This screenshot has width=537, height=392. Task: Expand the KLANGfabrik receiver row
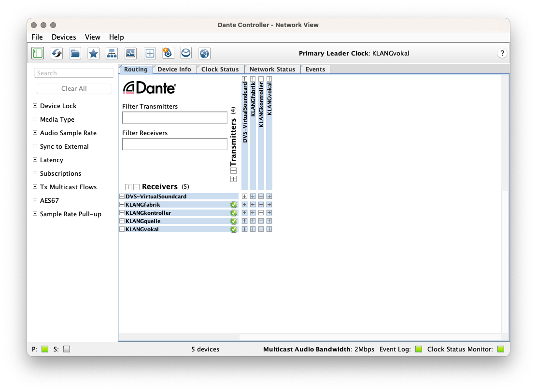tap(122, 205)
